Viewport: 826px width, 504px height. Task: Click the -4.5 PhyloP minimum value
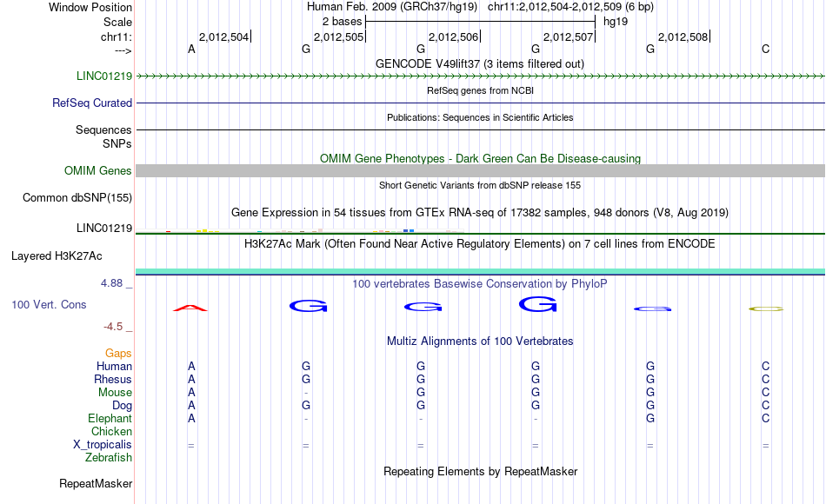coord(113,327)
